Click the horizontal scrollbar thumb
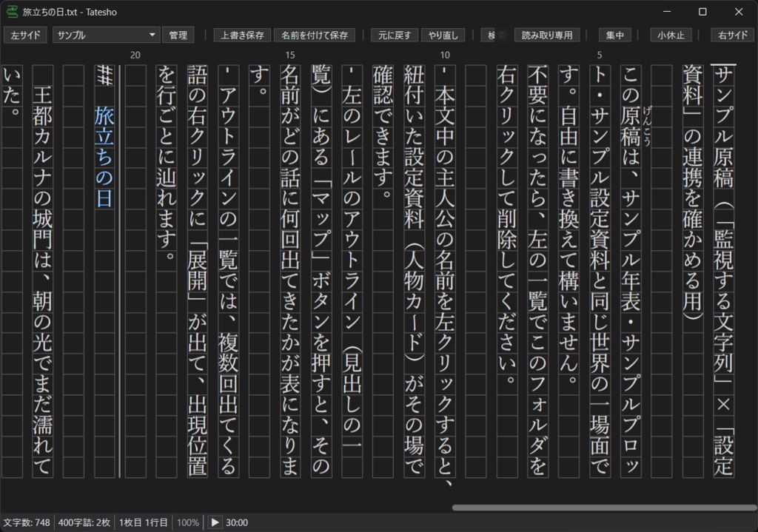The image size is (758, 532). coord(604,508)
